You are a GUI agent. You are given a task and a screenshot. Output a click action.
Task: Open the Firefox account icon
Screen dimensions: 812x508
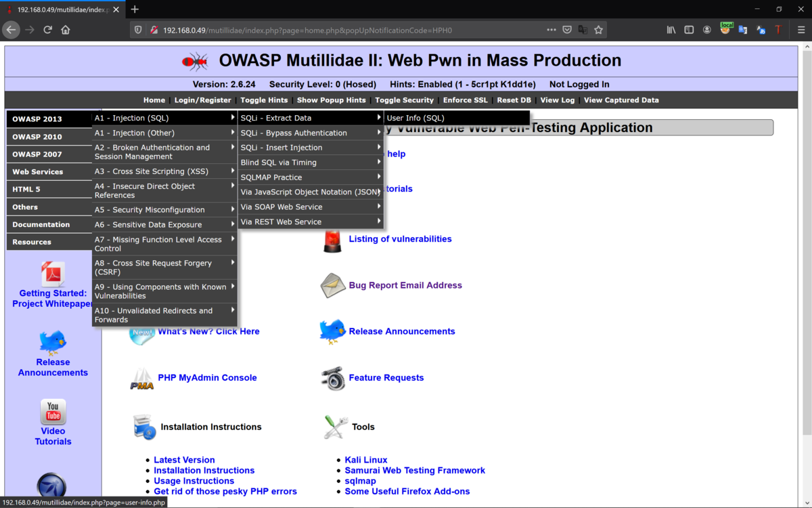pyautogui.click(x=707, y=30)
